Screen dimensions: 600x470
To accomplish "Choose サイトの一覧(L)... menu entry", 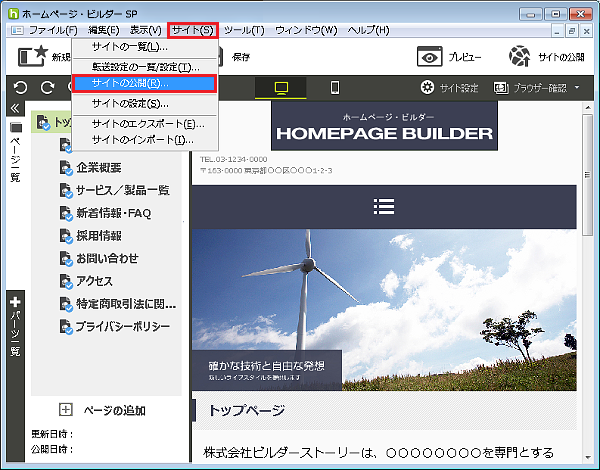I will [145, 47].
